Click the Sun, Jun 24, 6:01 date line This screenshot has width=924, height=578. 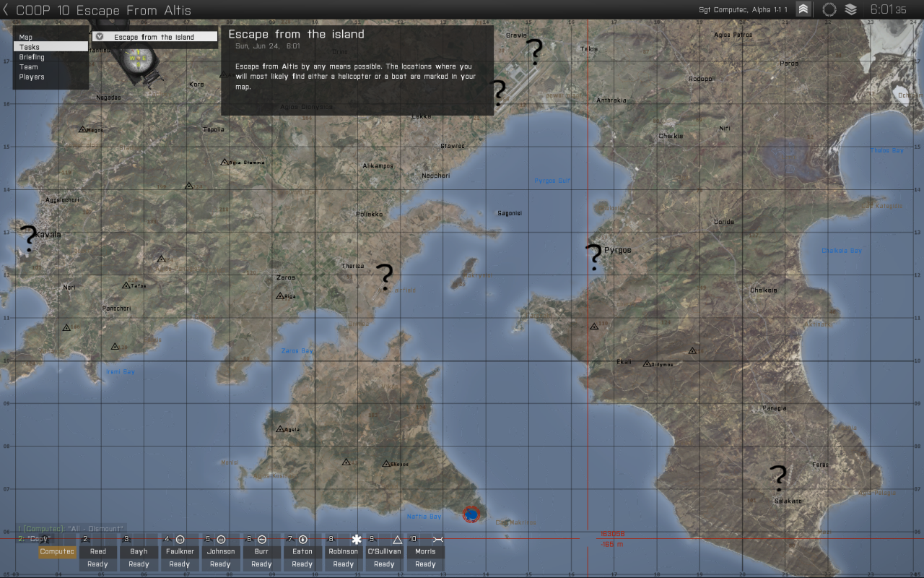268,46
